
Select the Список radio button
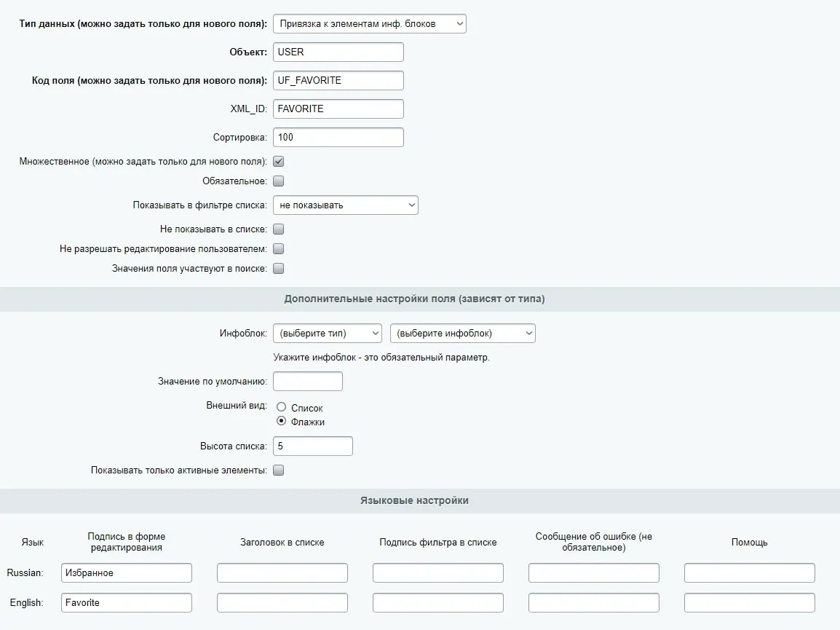(281, 407)
